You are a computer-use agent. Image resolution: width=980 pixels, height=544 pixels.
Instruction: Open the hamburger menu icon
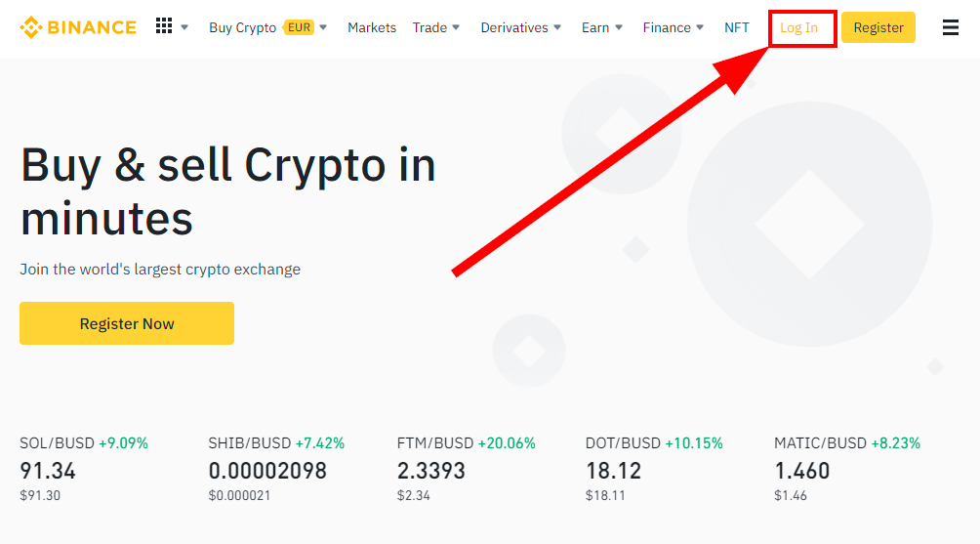tap(950, 27)
